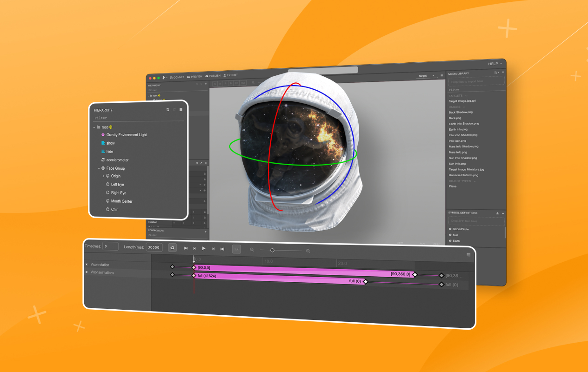Open the Hierarchy callout hamburger menu
This screenshot has height=372, width=588.
181,110
